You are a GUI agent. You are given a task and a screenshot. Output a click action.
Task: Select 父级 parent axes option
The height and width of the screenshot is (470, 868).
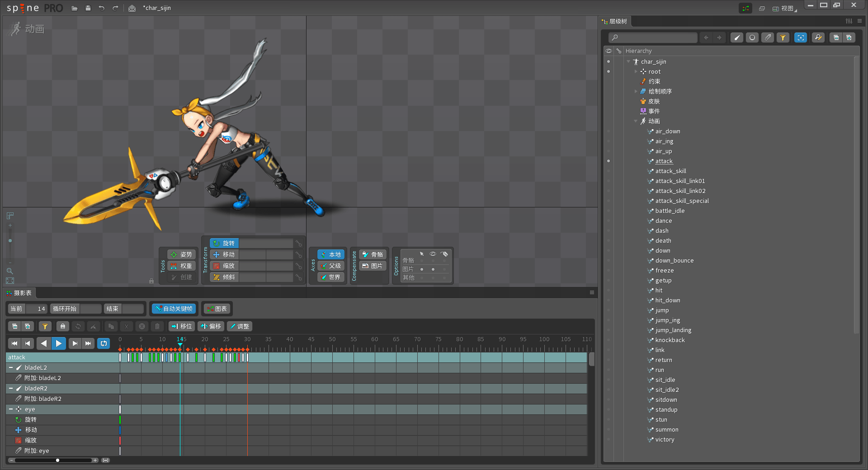(x=330, y=266)
